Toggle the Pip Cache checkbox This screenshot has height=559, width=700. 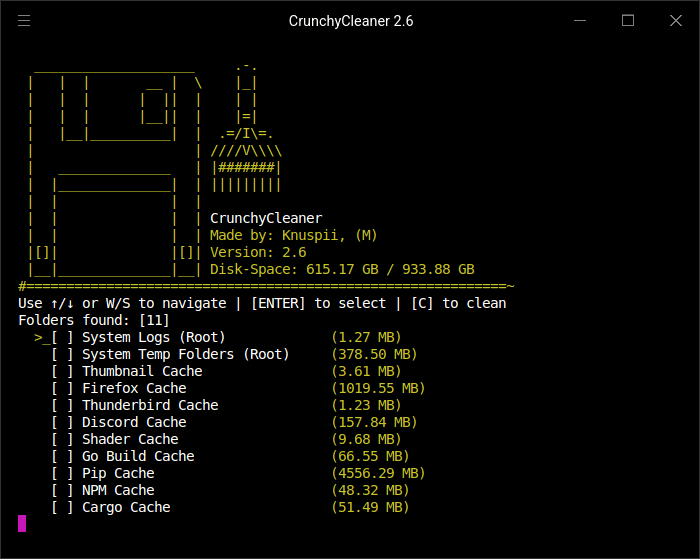(62, 473)
